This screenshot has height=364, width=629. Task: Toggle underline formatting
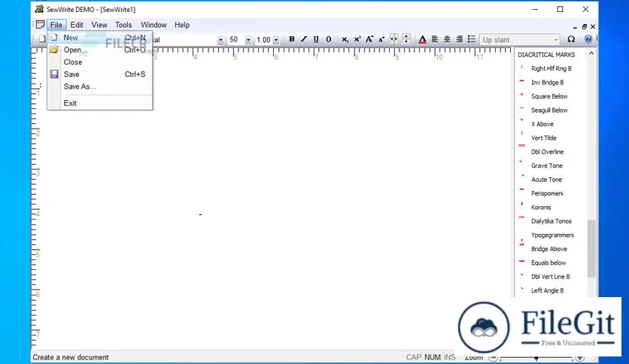click(316, 39)
